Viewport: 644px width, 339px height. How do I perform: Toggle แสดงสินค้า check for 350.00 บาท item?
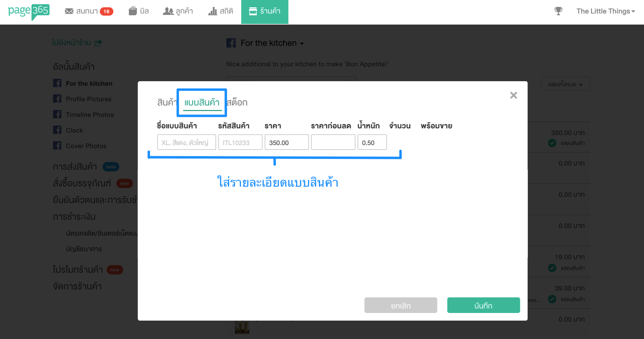pos(552,143)
